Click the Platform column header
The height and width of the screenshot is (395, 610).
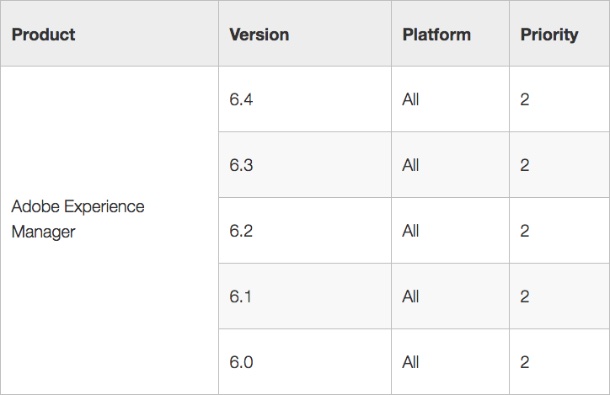coord(450,33)
